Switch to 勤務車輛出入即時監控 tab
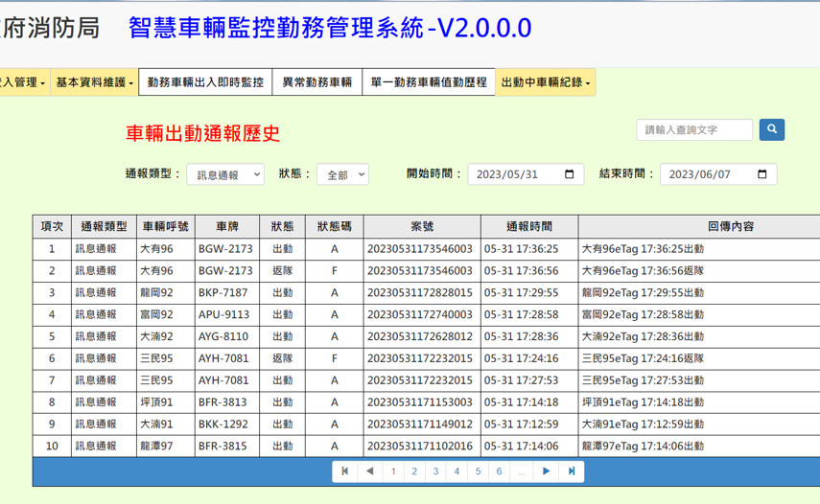The image size is (820, 504). pyautogui.click(x=205, y=83)
